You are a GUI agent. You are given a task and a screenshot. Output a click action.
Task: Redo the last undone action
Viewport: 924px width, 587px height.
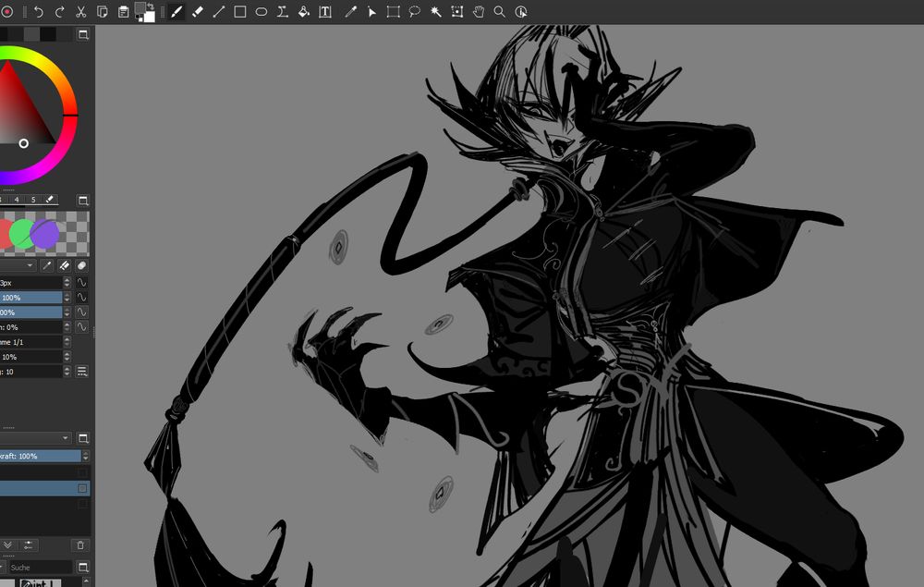(x=59, y=12)
